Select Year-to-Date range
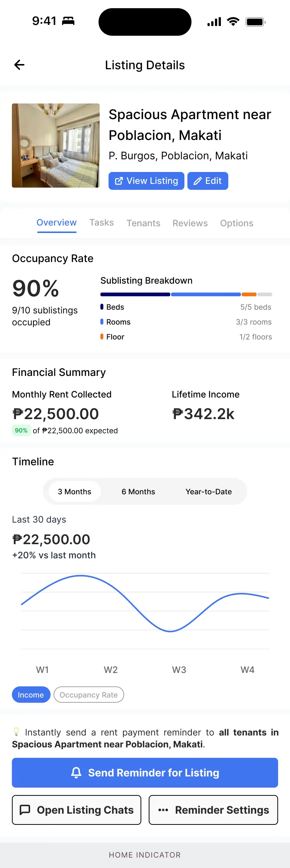290x868 pixels. click(x=209, y=492)
